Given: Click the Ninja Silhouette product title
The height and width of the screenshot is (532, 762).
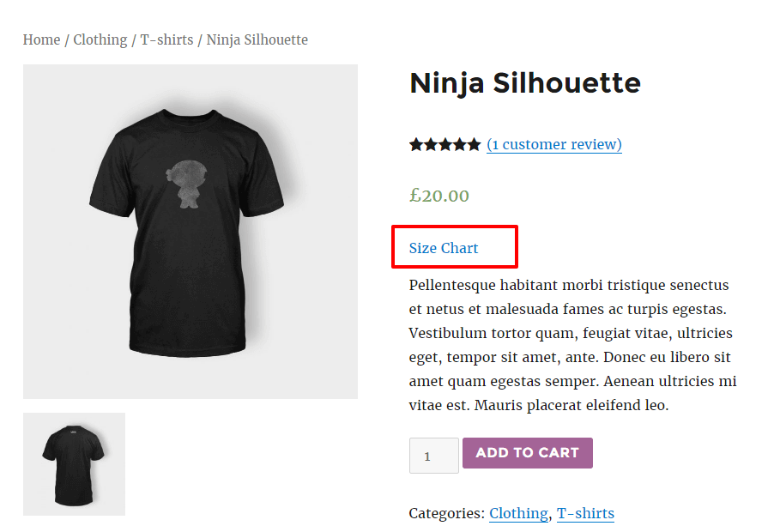Looking at the screenshot, I should (525, 83).
